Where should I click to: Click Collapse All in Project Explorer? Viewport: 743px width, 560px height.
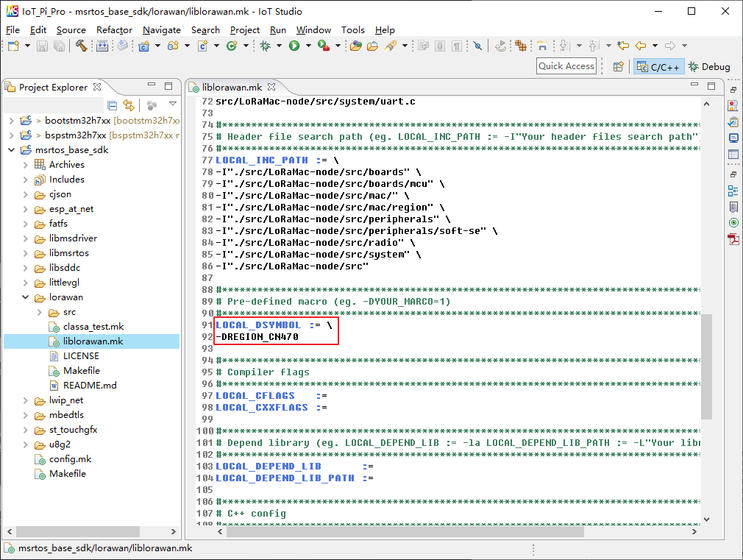pos(113,105)
